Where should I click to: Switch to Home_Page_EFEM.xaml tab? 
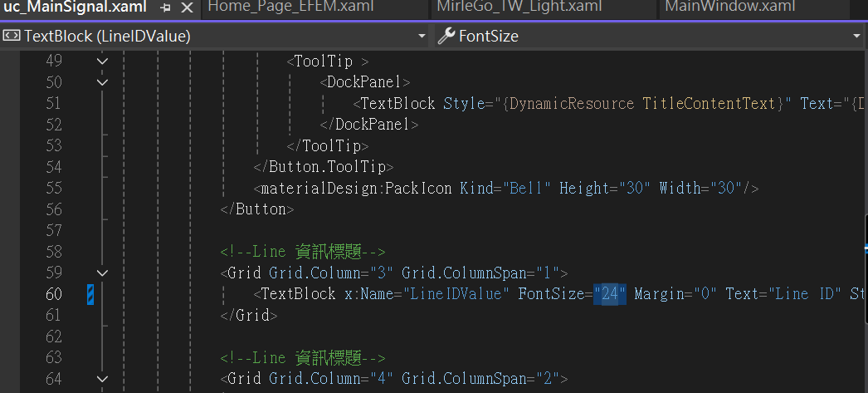pyautogui.click(x=290, y=7)
